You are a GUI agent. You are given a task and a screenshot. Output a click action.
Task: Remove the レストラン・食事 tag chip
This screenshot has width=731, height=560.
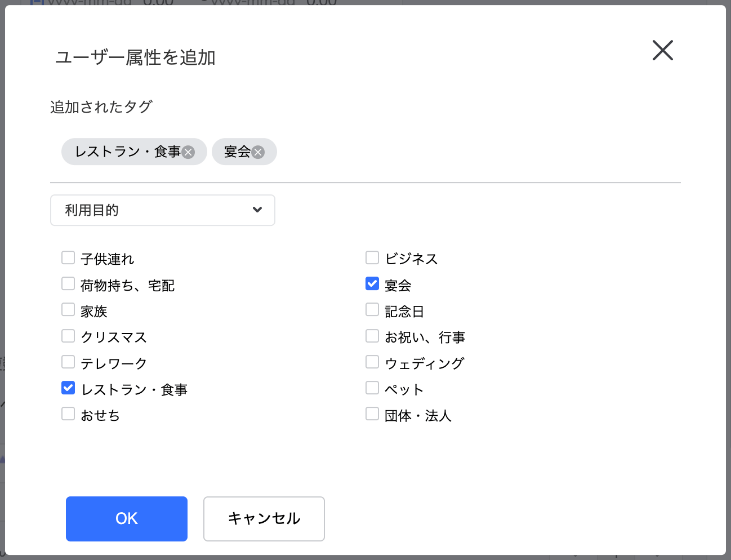(x=189, y=152)
